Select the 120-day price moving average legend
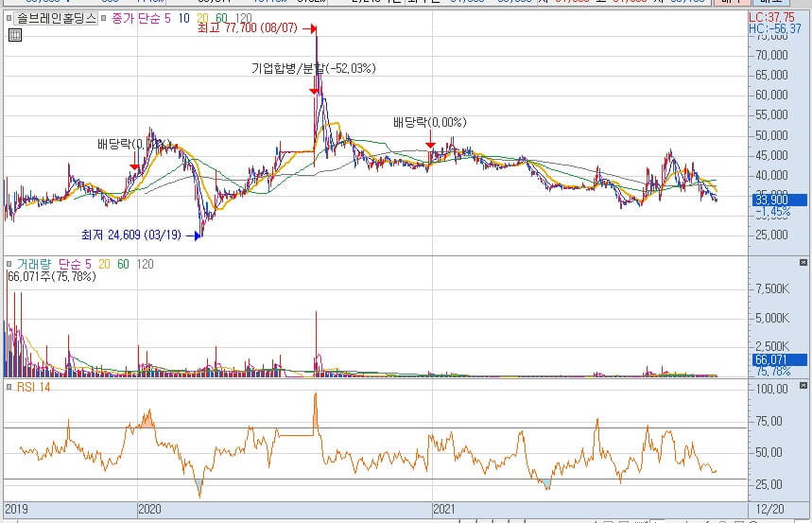Screen dimensions: 812x523 coord(243,19)
